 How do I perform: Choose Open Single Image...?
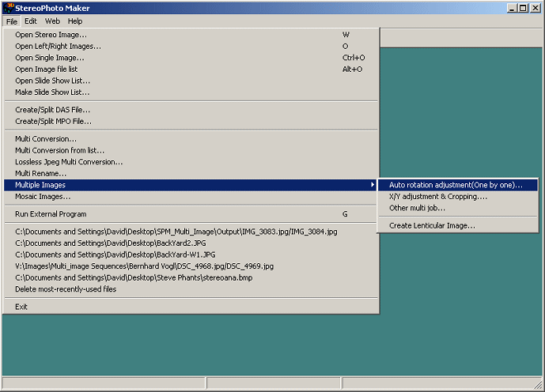click(191, 58)
